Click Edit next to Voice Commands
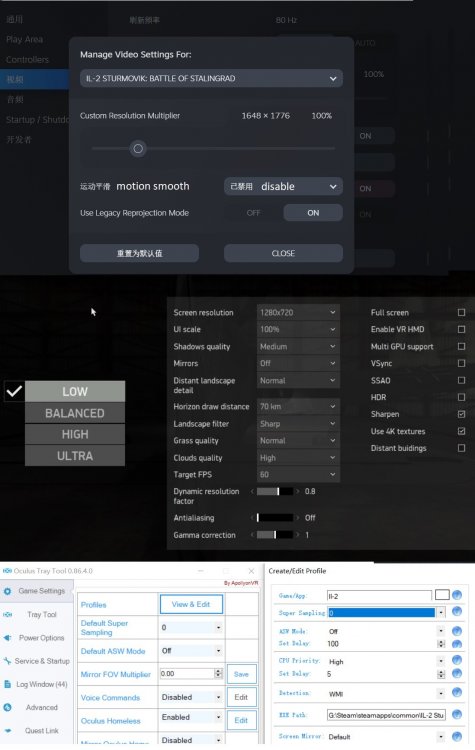 point(241,697)
